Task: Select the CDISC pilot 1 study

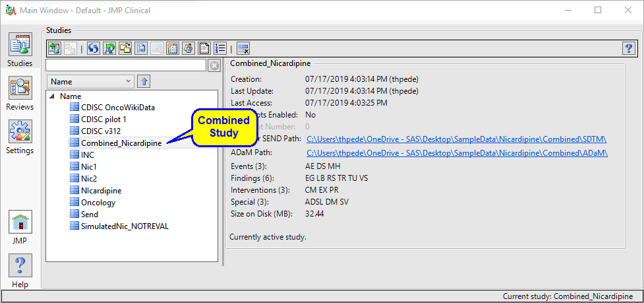Action: point(103,119)
